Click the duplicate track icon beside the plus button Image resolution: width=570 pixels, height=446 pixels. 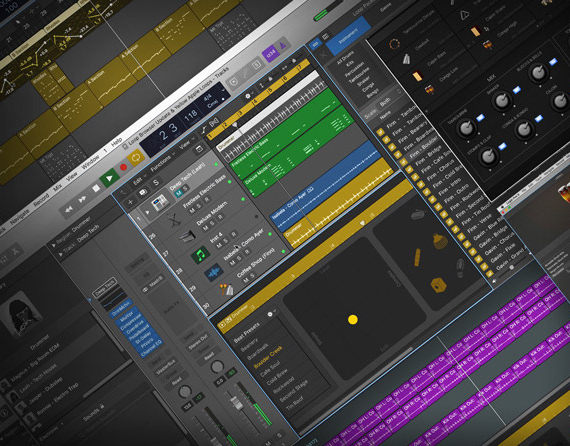click(143, 192)
